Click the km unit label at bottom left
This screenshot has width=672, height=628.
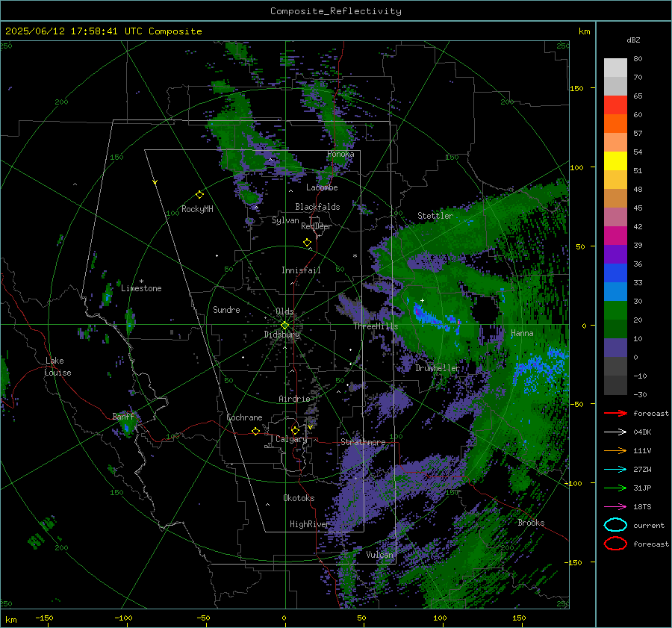pos(10,620)
